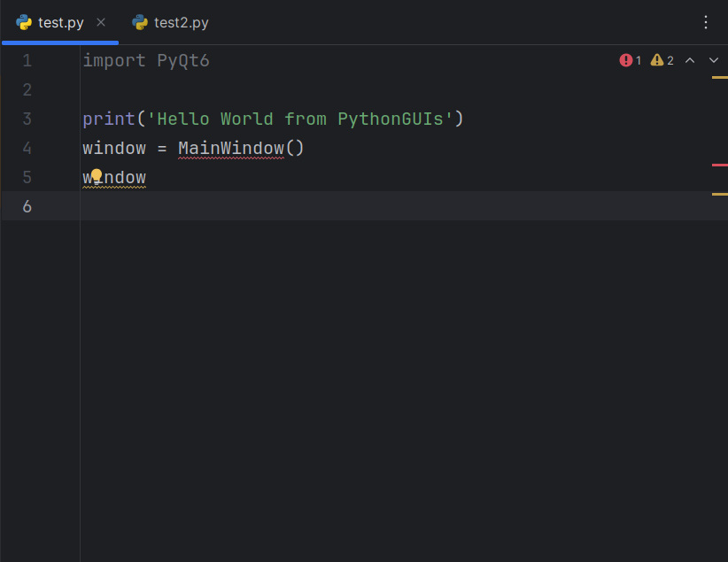The image size is (728, 562).
Task: Click the yellow quick-fix lightbulb
Action: [97, 176]
